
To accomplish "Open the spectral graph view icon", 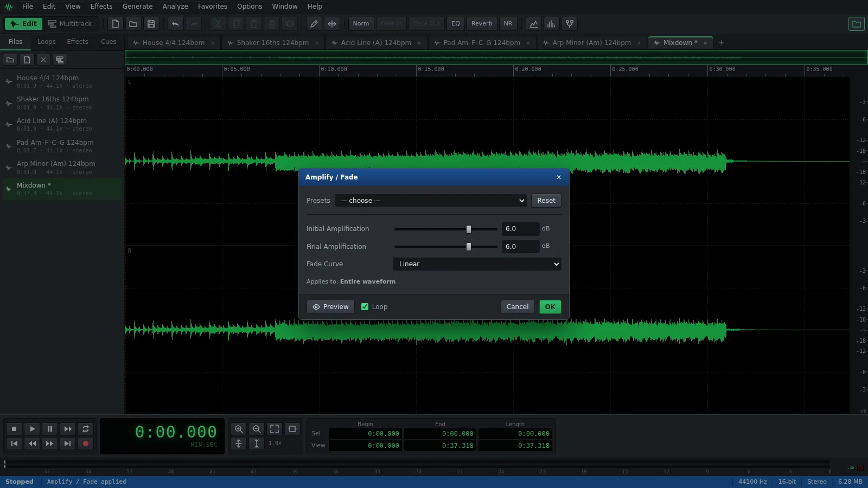I will (x=534, y=24).
